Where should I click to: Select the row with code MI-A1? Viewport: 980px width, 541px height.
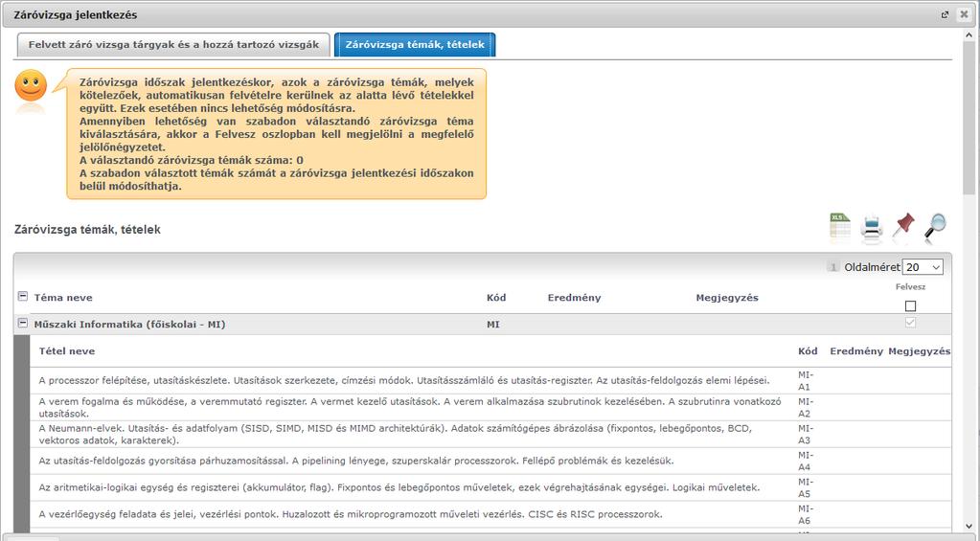pos(490,380)
